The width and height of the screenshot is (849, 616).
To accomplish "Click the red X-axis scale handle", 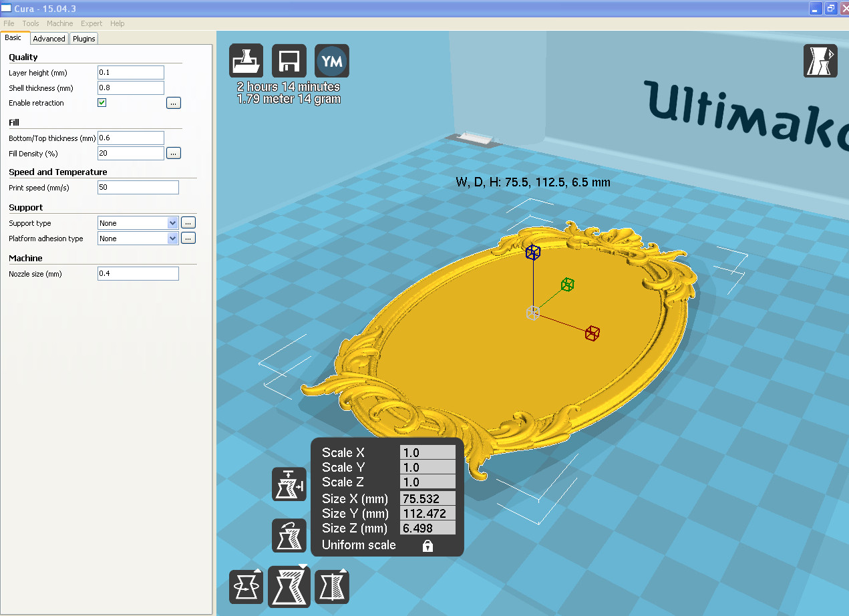I will [592, 333].
